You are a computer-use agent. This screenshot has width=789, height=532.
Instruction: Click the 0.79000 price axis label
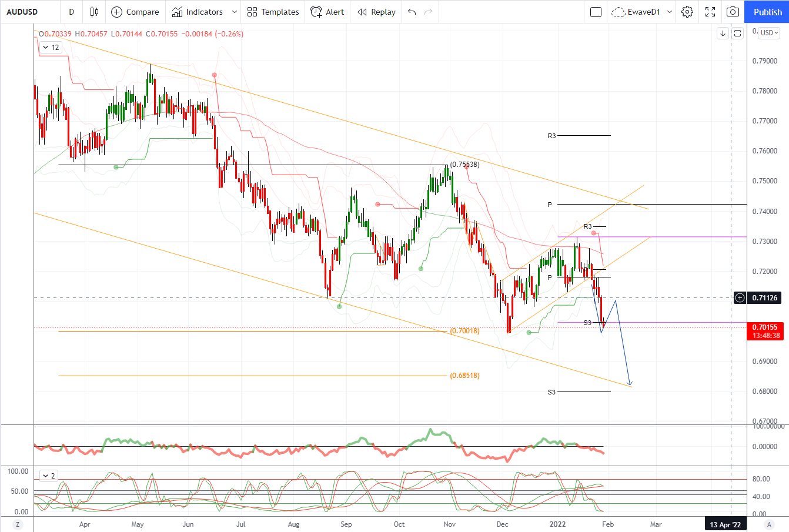click(x=765, y=61)
